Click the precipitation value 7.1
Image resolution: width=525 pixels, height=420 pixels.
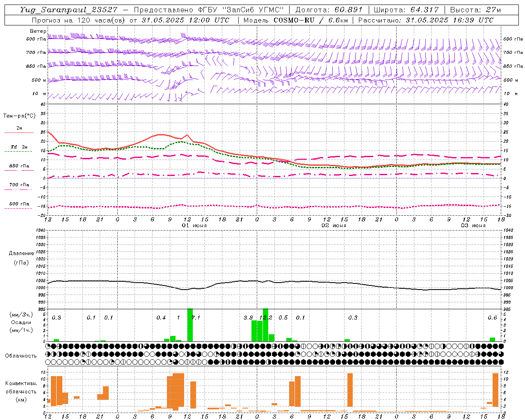coord(196,317)
